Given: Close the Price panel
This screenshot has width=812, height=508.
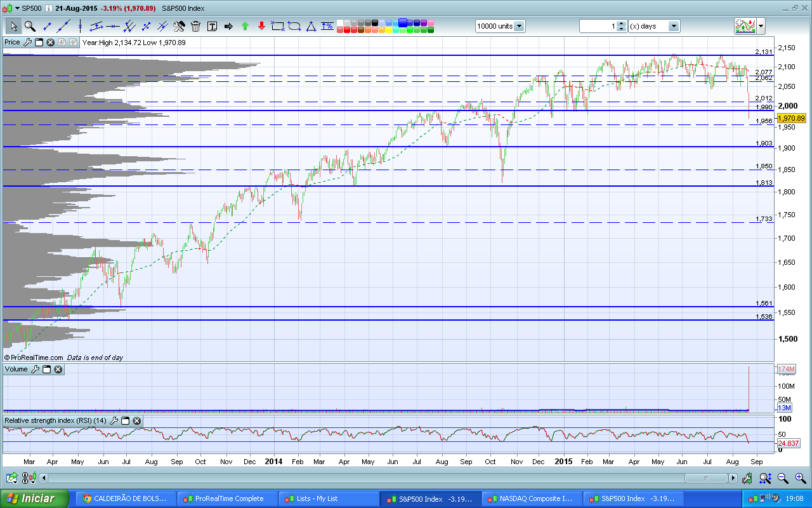Looking at the screenshot, I should click(50, 43).
